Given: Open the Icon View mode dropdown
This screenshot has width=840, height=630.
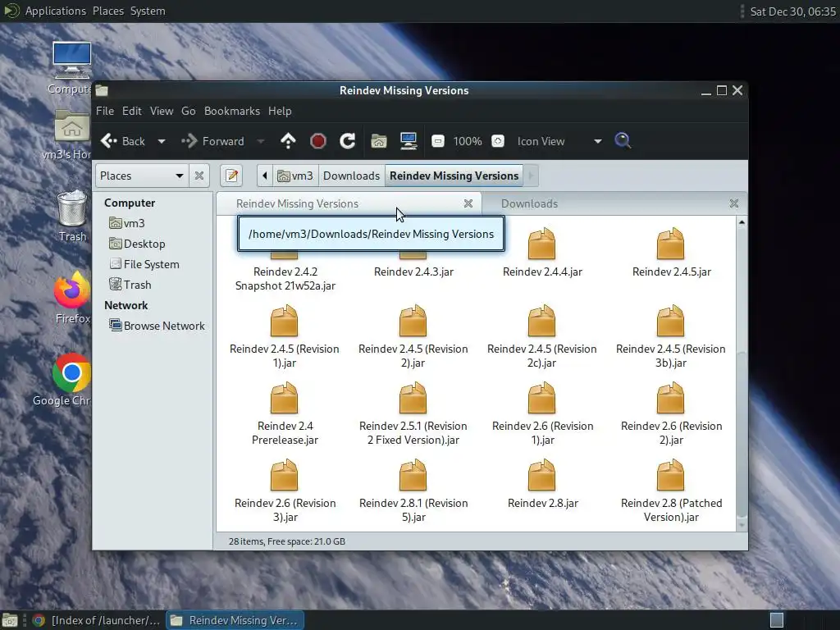Looking at the screenshot, I should pos(559,141).
